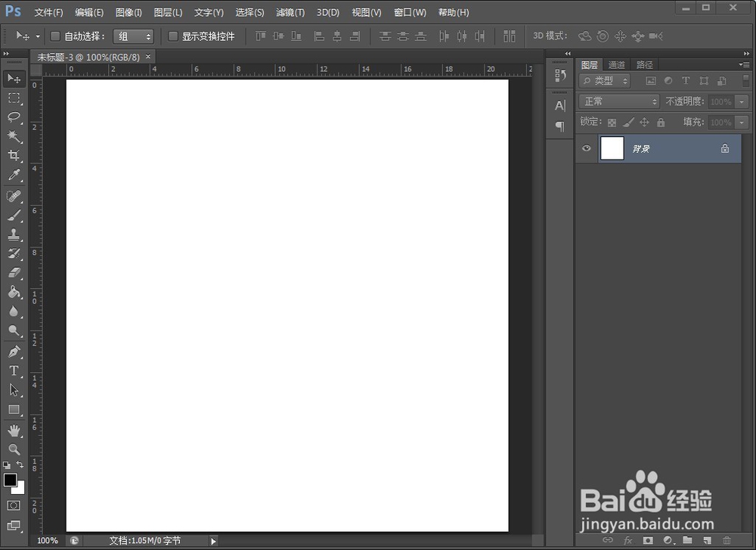The image size is (756, 550).
Task: Open the 组 auto-select dropdown
Action: pos(133,36)
